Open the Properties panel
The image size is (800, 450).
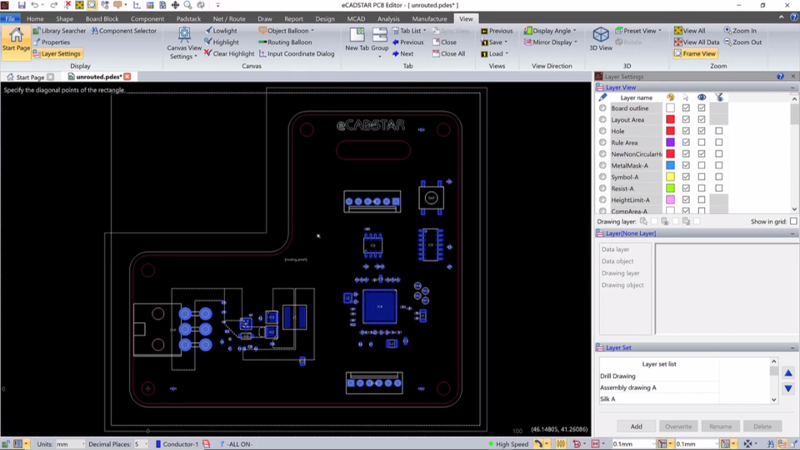[x=52, y=42]
